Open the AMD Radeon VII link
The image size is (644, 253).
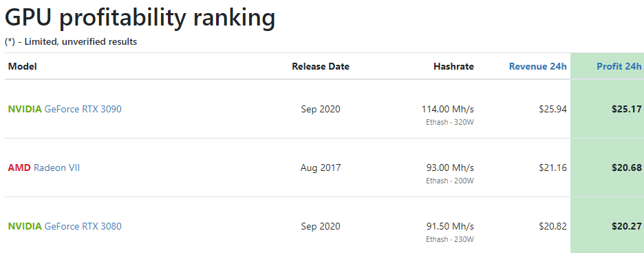click(x=44, y=168)
